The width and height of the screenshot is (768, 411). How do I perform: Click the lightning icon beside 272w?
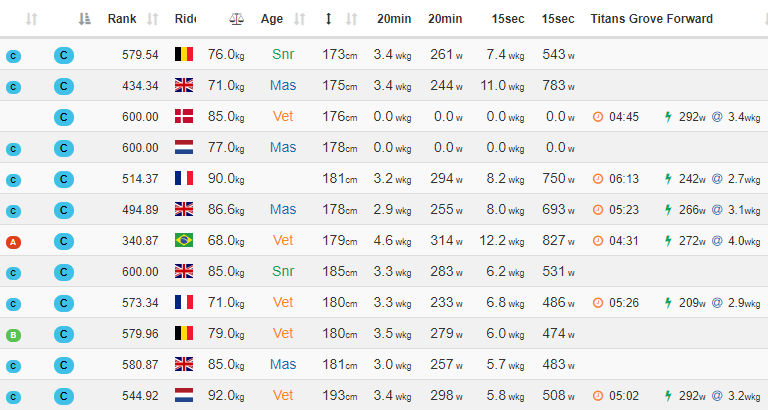coord(668,241)
